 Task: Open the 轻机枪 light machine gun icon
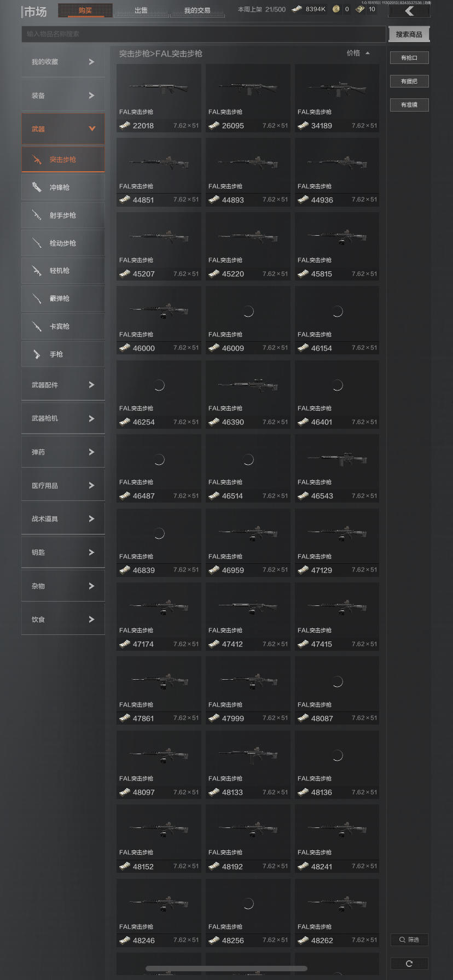37,271
